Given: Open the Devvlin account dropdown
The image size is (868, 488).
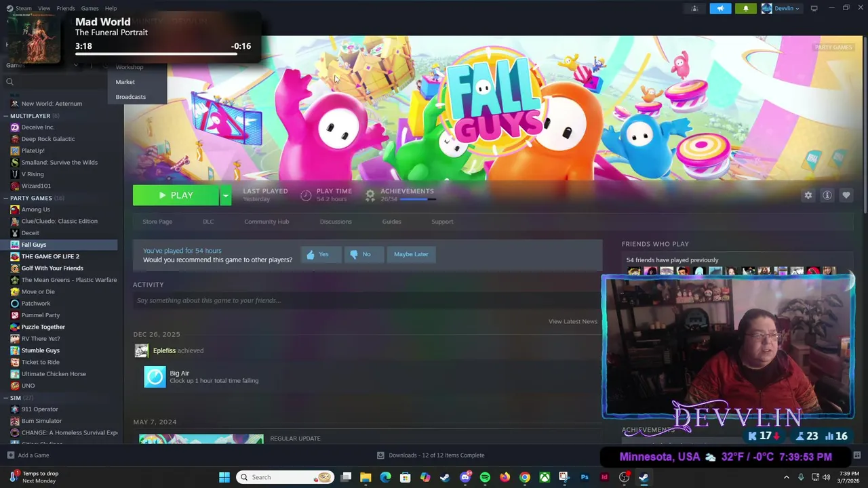Looking at the screenshot, I should coord(781,8).
